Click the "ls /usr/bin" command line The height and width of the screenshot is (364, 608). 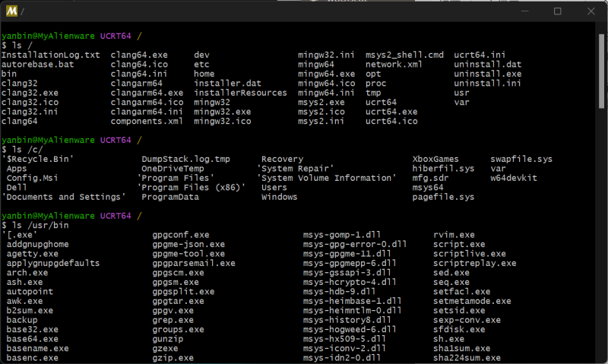click(38, 226)
